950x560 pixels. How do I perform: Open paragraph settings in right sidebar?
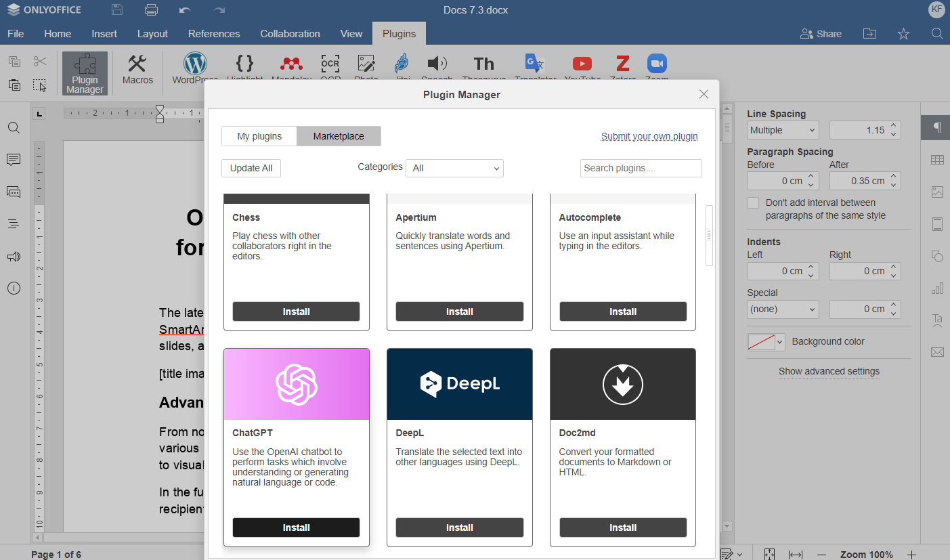tap(937, 127)
